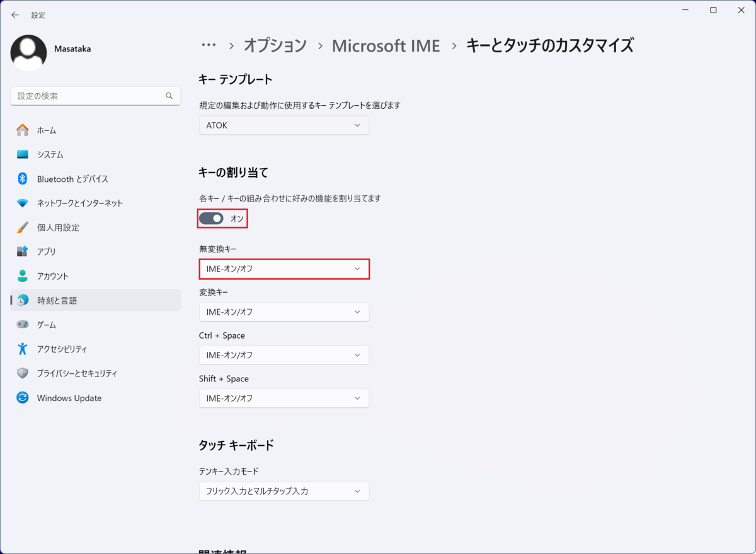
Task: Click キーとタッチのカスタマイズ page title
Action: pyautogui.click(x=549, y=45)
